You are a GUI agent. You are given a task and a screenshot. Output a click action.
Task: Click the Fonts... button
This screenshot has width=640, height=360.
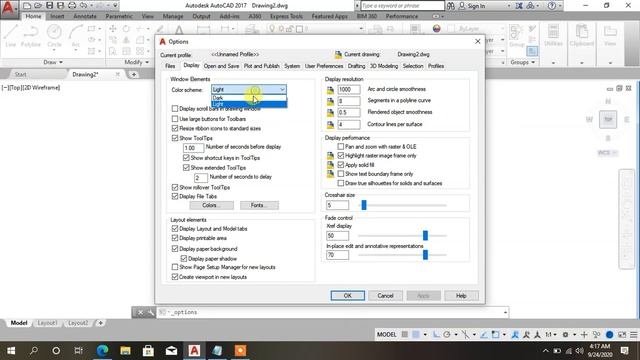click(x=259, y=205)
